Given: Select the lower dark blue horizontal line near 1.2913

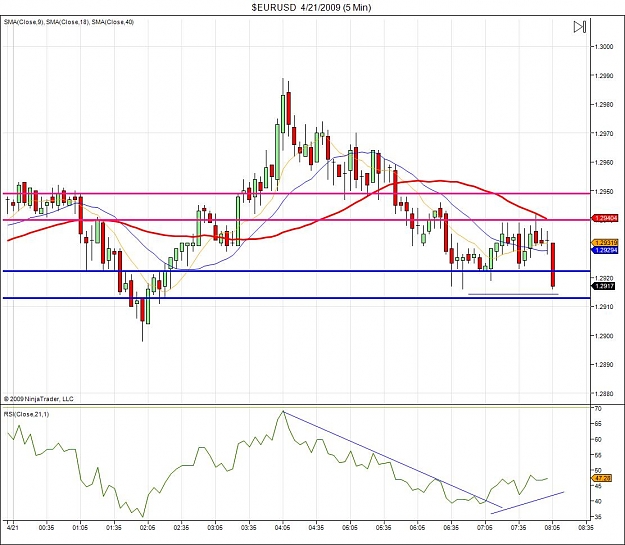Looking at the screenshot, I should point(296,298).
